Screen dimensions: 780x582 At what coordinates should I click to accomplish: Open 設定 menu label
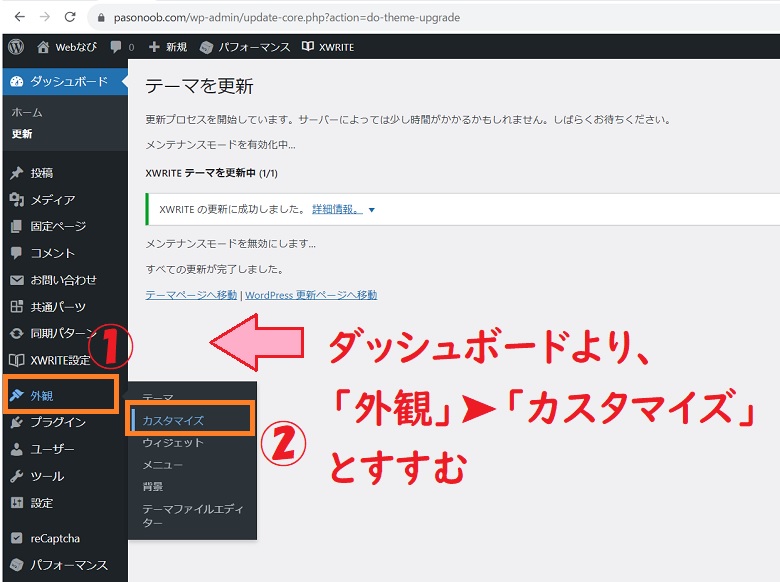(42, 503)
